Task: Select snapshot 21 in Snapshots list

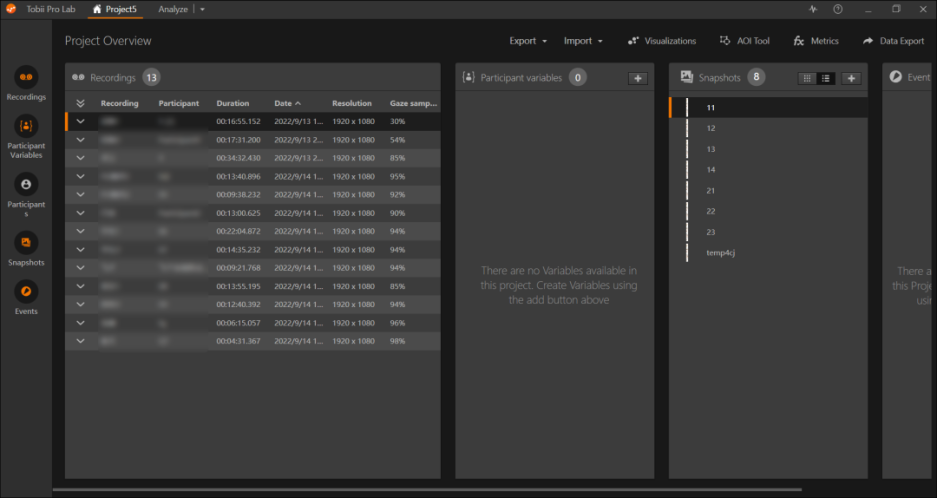Action: tap(768, 191)
